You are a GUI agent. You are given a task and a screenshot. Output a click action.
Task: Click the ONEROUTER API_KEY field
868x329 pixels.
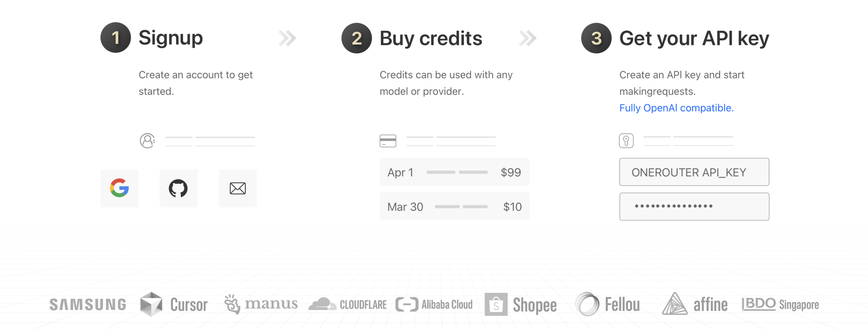(694, 172)
